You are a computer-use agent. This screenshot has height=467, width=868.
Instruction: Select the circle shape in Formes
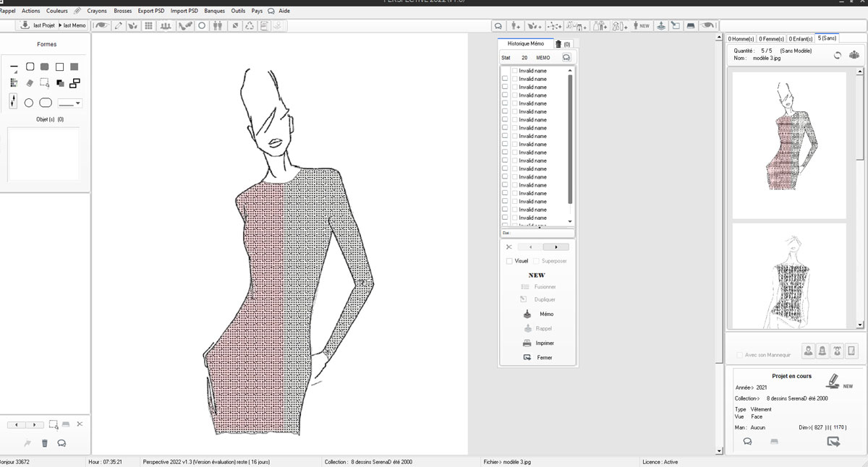click(x=29, y=103)
